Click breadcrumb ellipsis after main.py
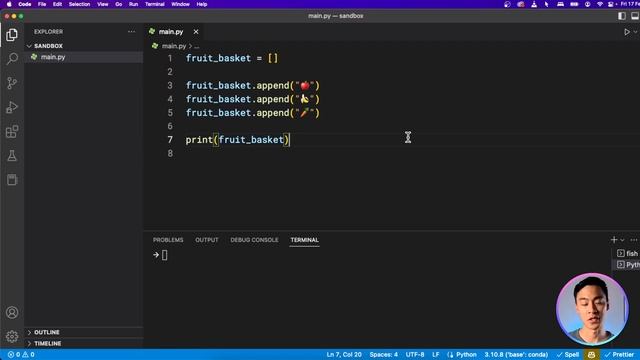The image size is (640, 360). (x=197, y=46)
